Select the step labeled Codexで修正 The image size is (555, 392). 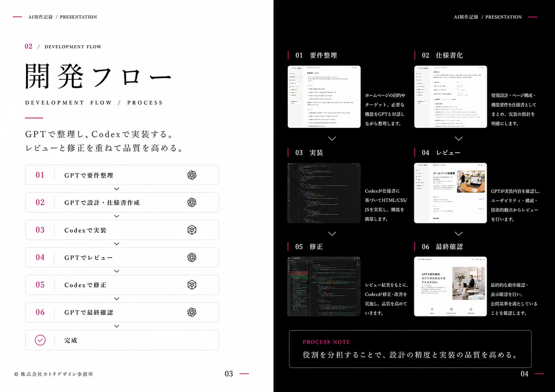click(x=122, y=285)
